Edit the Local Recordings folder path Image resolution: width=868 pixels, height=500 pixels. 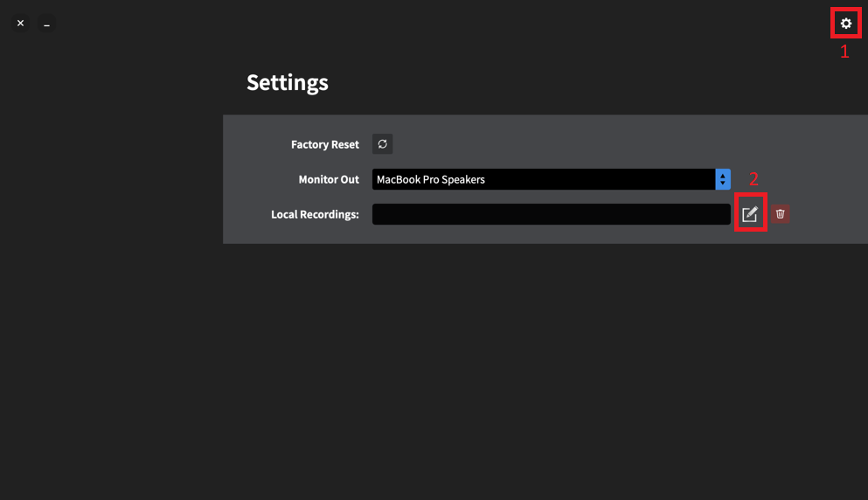click(x=750, y=214)
